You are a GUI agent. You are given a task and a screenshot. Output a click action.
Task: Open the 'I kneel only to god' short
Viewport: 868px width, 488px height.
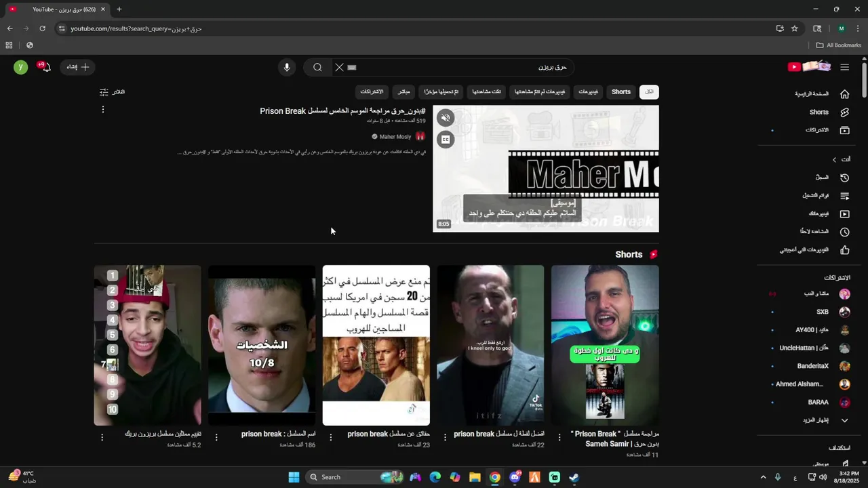point(490,345)
